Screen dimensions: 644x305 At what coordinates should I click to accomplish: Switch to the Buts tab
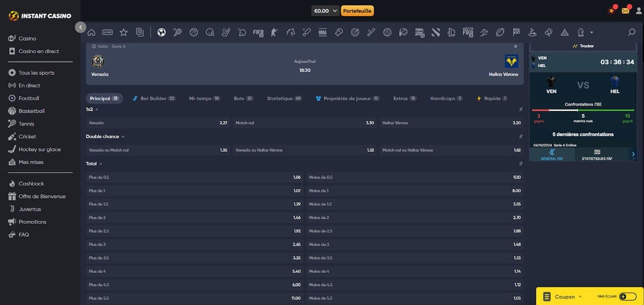pyautogui.click(x=244, y=99)
